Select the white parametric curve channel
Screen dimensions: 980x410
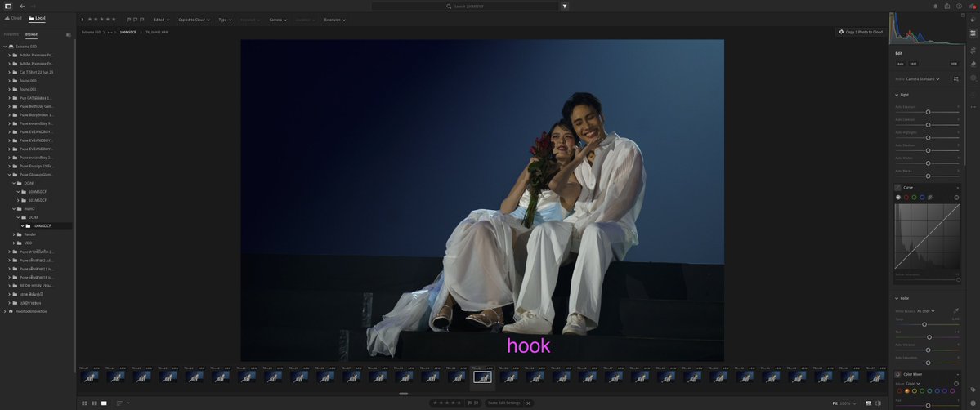tap(898, 198)
